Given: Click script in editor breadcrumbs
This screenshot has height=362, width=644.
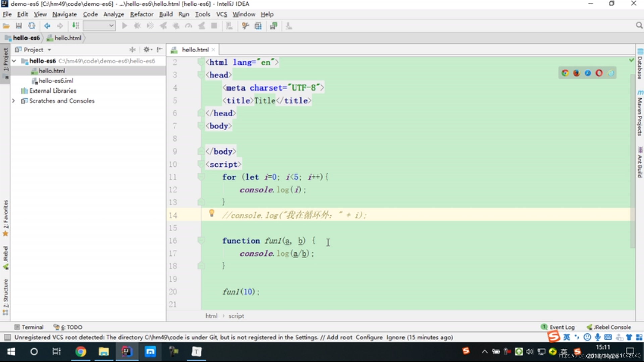Looking at the screenshot, I should 236,316.
